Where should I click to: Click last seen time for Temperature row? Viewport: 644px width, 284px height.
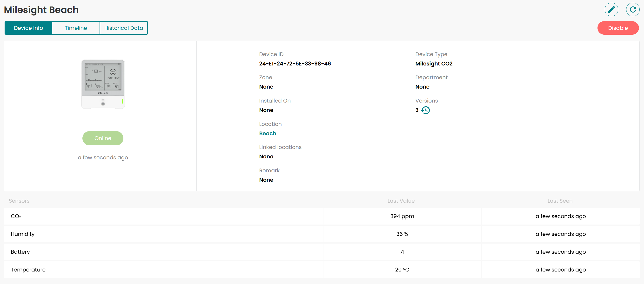tap(561, 270)
